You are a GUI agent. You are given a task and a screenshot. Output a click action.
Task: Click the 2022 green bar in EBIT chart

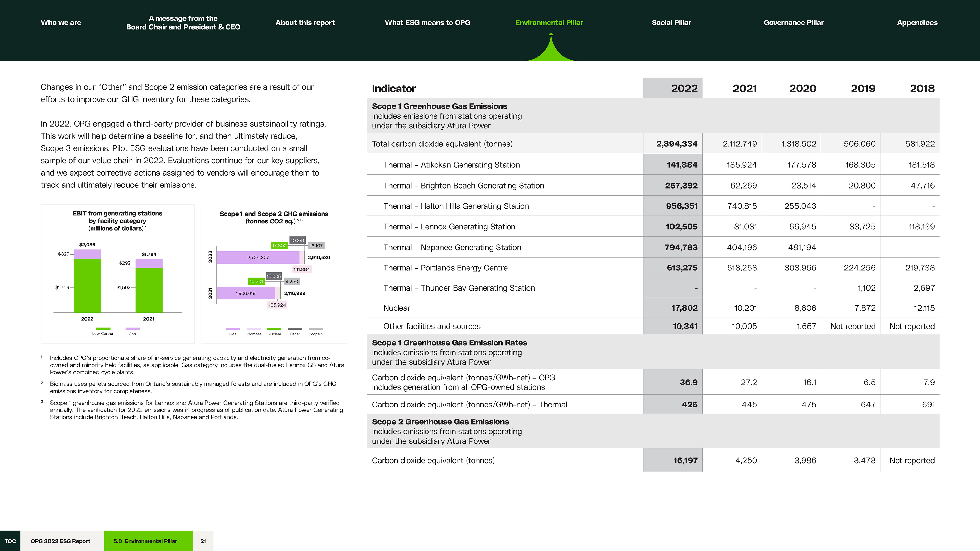coord(88,285)
